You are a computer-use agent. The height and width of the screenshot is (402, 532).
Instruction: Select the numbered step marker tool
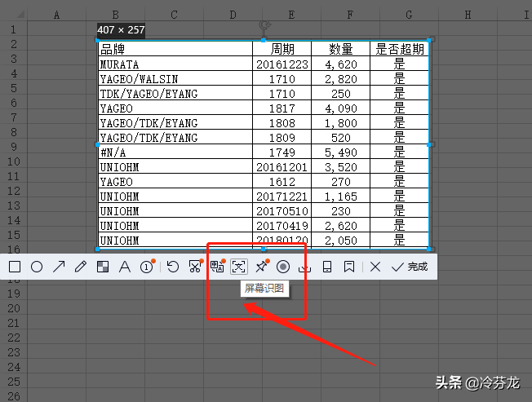click(147, 267)
